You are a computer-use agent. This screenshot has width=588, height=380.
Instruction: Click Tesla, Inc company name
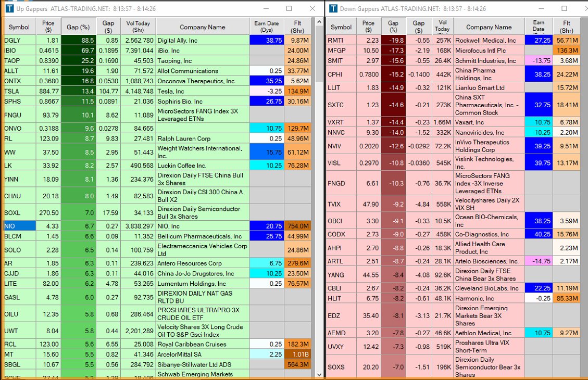coord(171,91)
